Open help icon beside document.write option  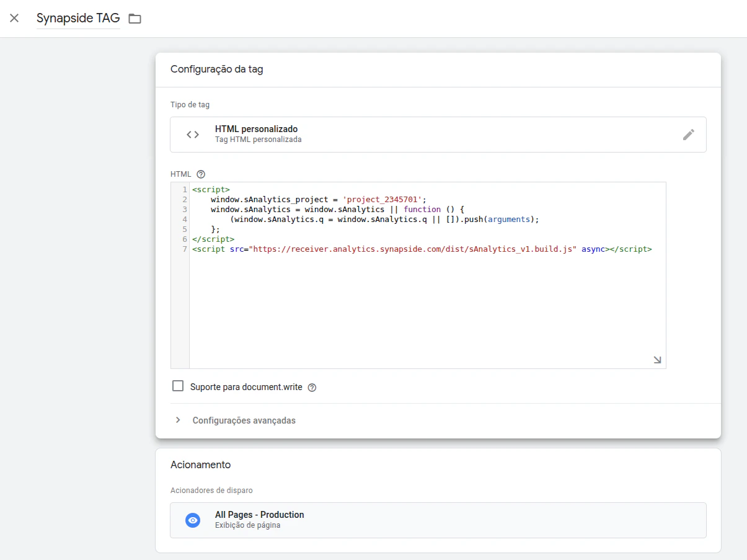click(312, 388)
